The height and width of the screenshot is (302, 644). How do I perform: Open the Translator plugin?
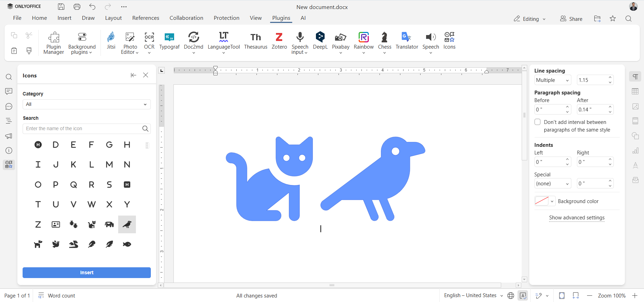(x=407, y=41)
